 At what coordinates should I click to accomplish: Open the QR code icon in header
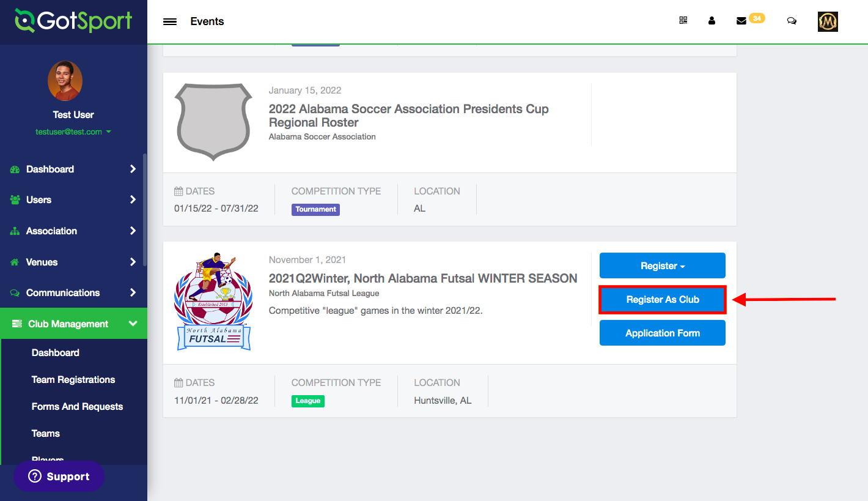pyautogui.click(x=683, y=20)
